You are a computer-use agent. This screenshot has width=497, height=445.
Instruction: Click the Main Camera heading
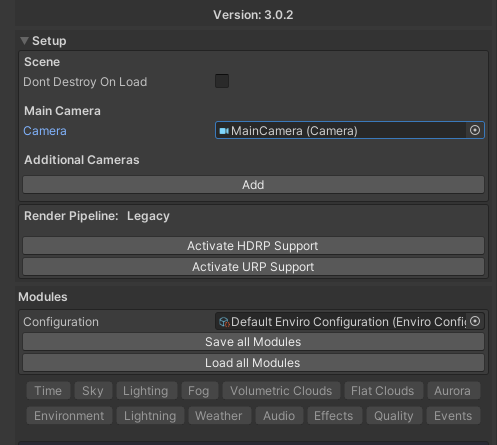pos(62,111)
